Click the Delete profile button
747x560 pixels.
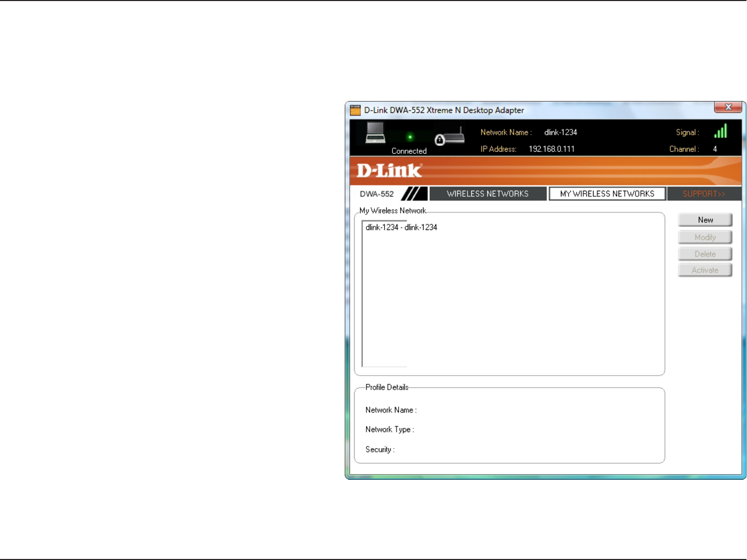tap(705, 254)
